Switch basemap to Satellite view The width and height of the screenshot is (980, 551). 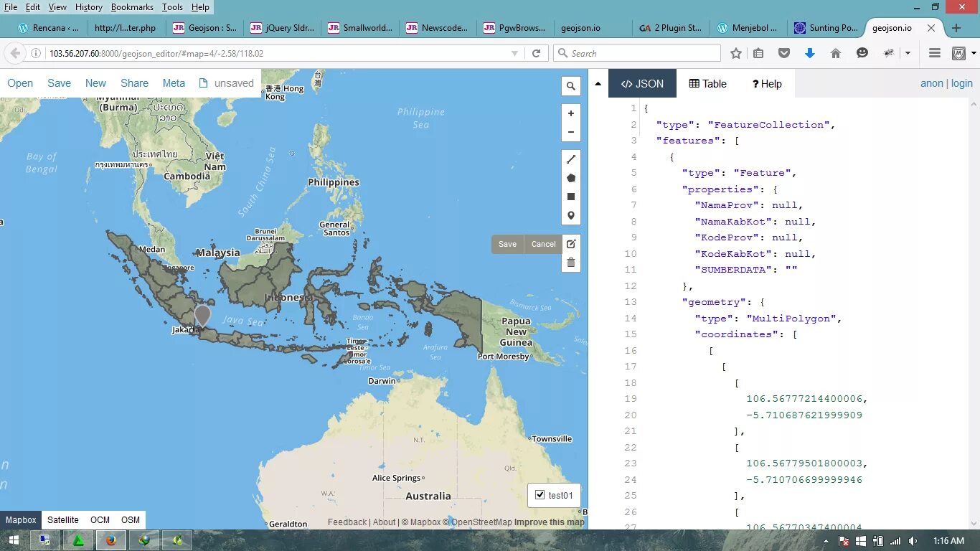[62, 519]
